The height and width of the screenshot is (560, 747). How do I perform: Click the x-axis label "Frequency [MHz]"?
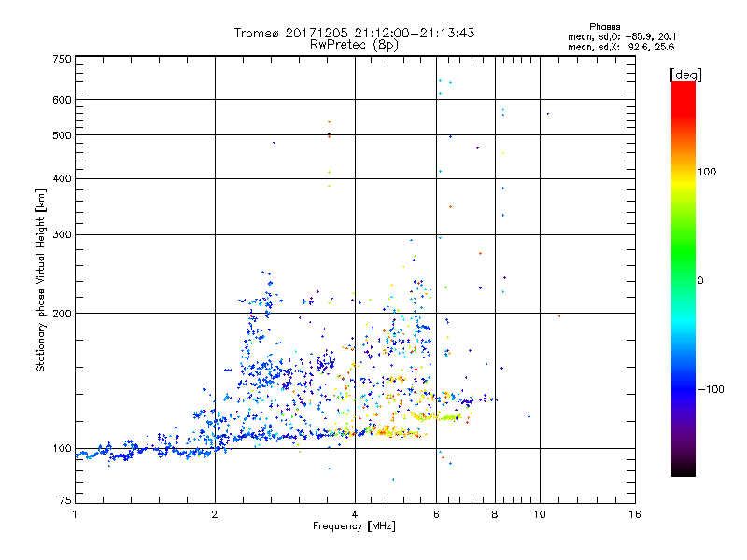point(354,526)
